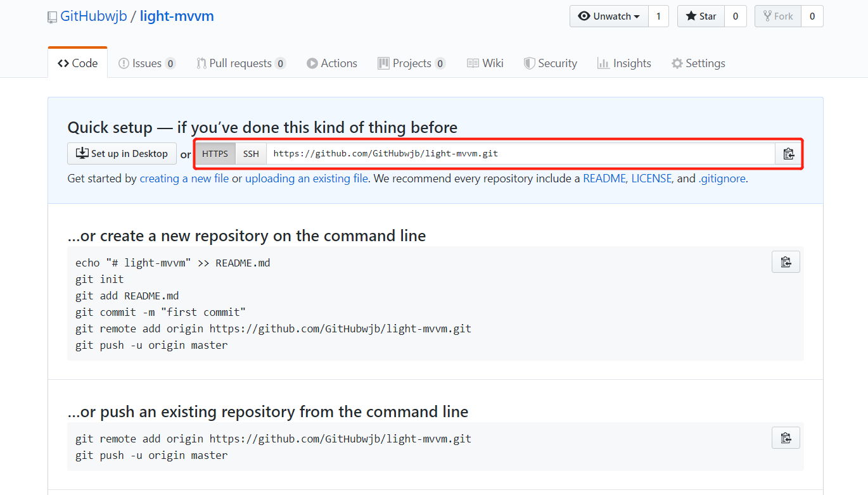Click the Wiki book icon
868x495 pixels.
[x=473, y=63]
